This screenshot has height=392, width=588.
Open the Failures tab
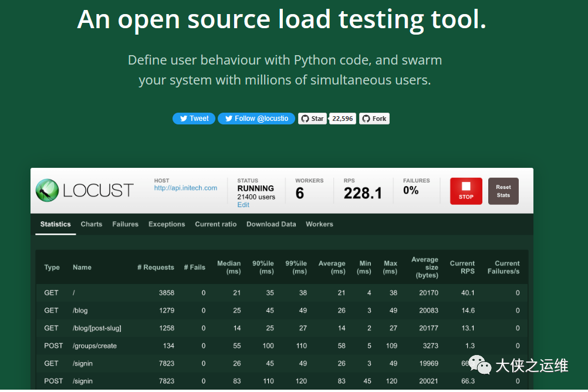click(125, 224)
